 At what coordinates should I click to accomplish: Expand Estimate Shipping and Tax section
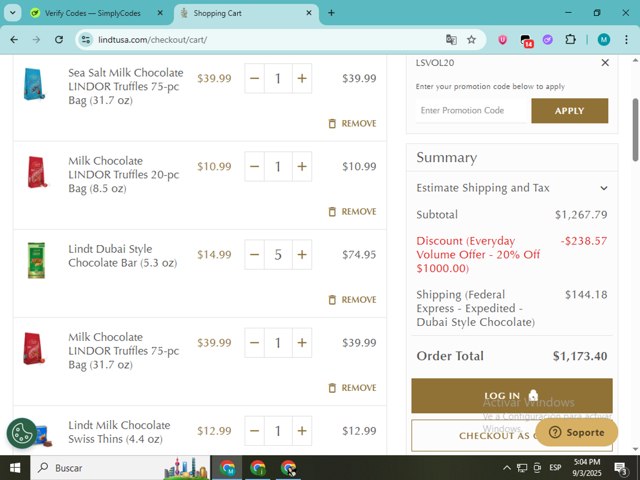[512, 188]
